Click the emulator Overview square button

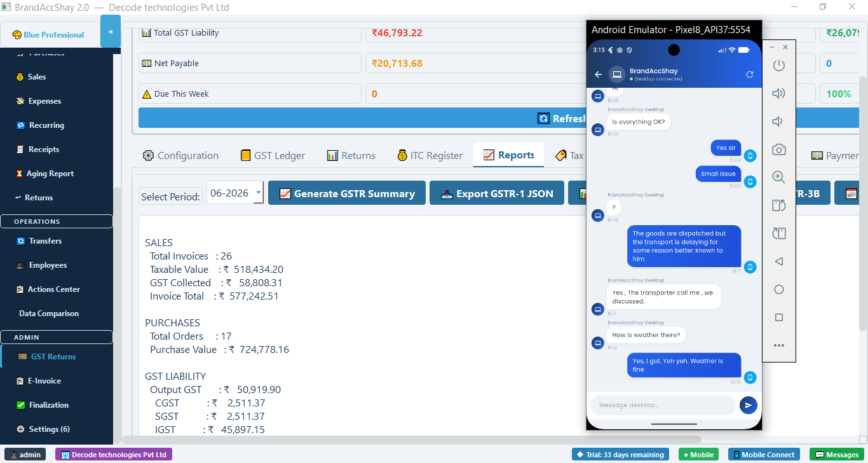tap(778, 317)
